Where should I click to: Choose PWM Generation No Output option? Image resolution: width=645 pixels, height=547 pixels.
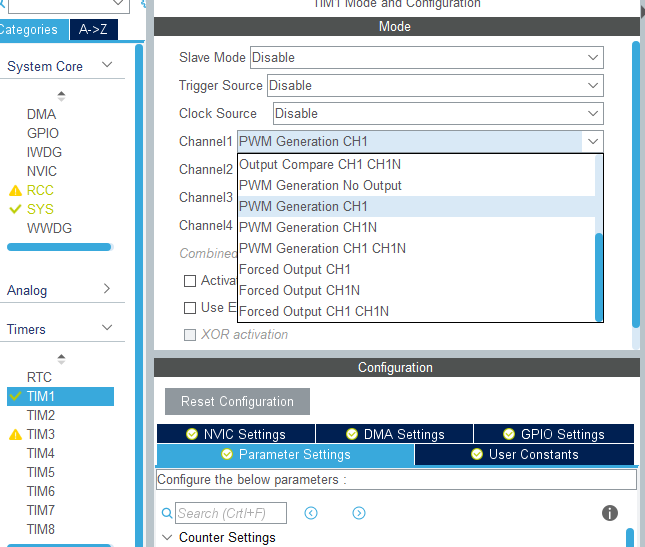[x=417, y=185]
